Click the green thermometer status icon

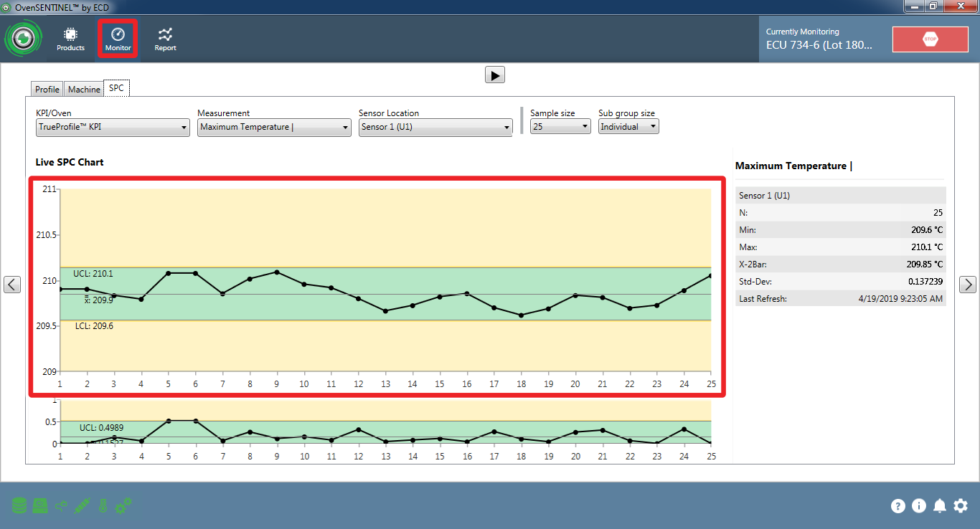click(103, 506)
